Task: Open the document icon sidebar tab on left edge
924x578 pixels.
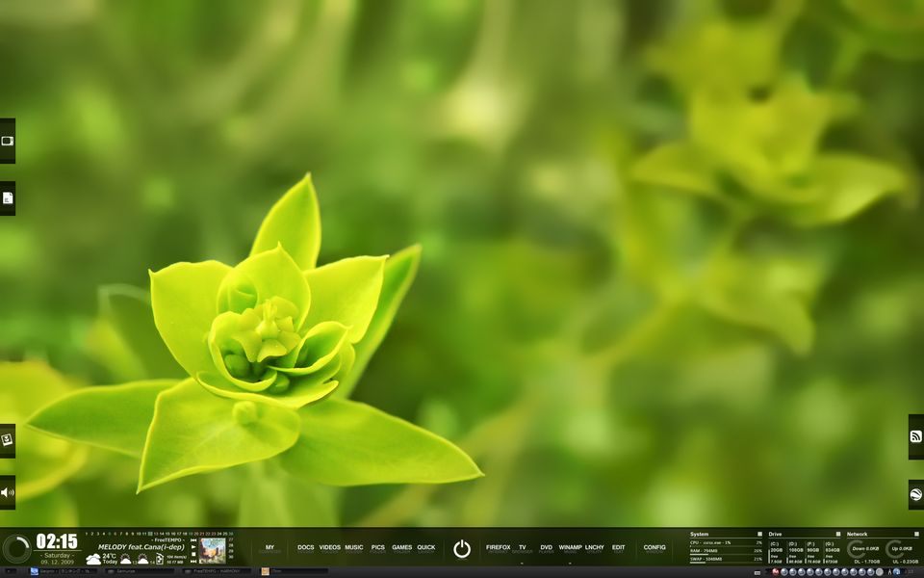Action: click(7, 198)
